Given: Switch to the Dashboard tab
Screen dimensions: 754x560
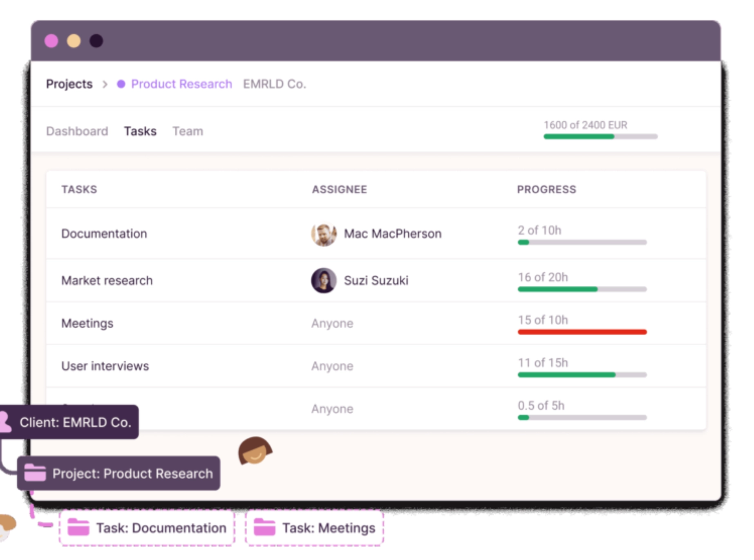Looking at the screenshot, I should (x=77, y=131).
